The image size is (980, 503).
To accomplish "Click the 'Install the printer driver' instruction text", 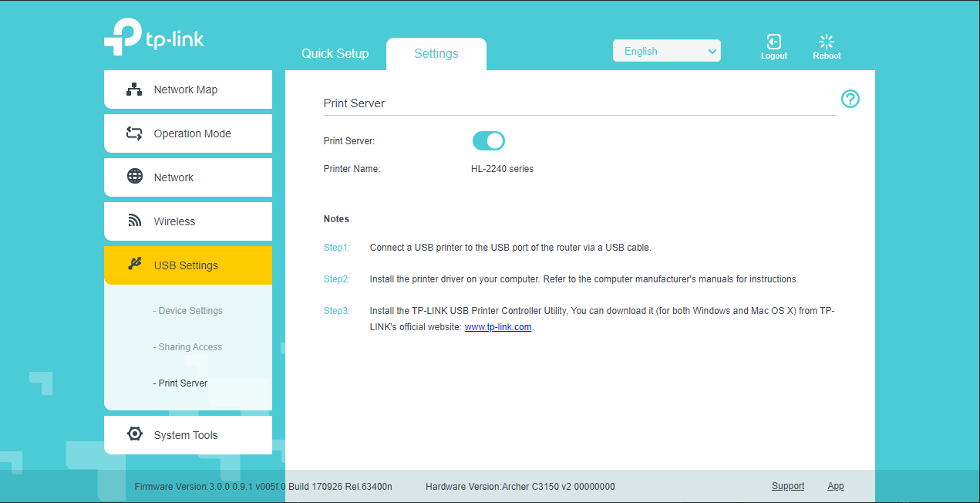I will click(584, 279).
